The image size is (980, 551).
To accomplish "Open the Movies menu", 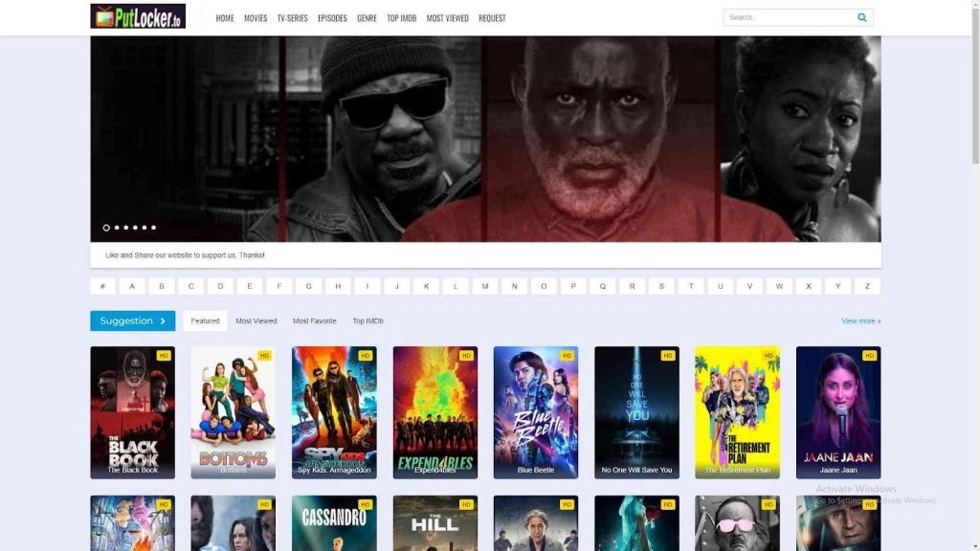I will point(256,18).
